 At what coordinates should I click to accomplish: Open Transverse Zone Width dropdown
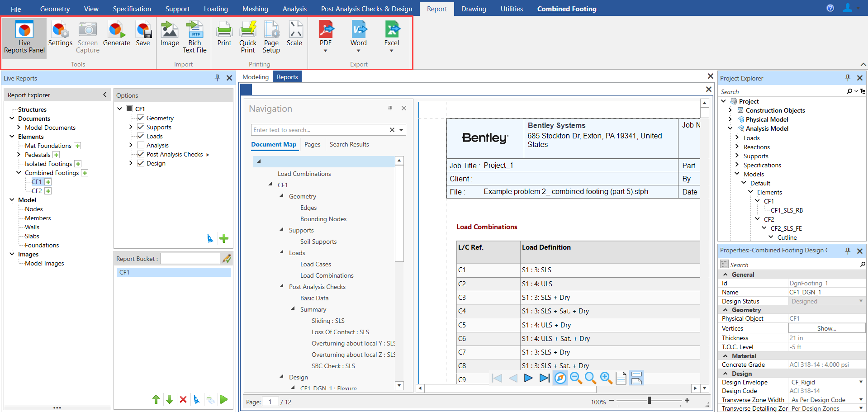tap(861, 400)
